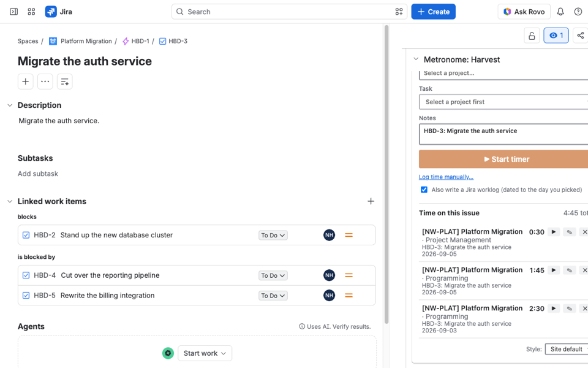The width and height of the screenshot is (588, 368).
Task: Collapse the Description section
Action: pos(10,105)
